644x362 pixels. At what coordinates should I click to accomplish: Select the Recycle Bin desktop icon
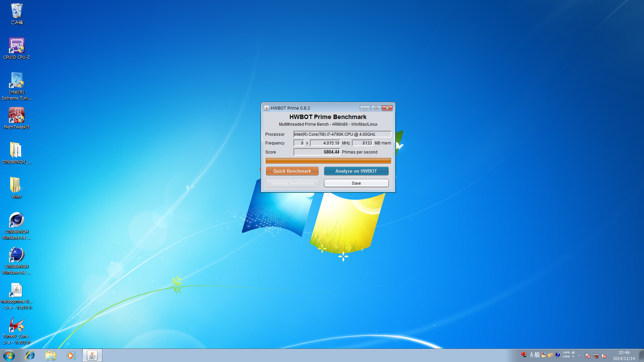tap(16, 14)
